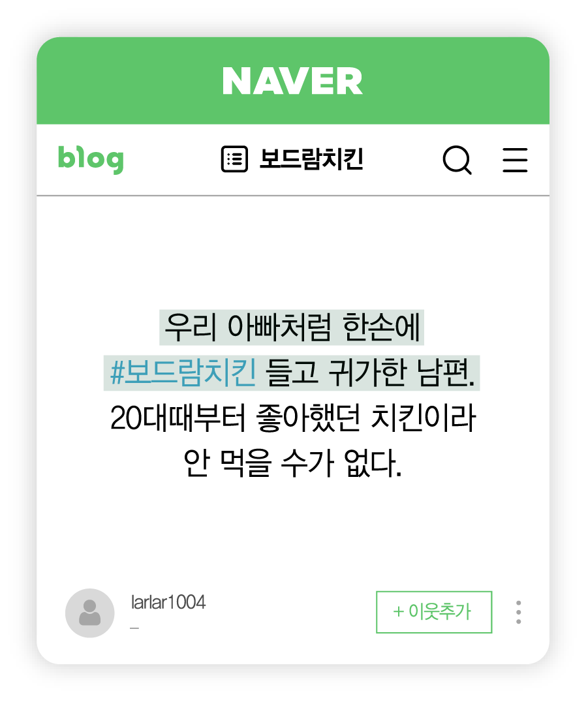Click the highlighted text 들고 귀가한 남편.

point(370,373)
